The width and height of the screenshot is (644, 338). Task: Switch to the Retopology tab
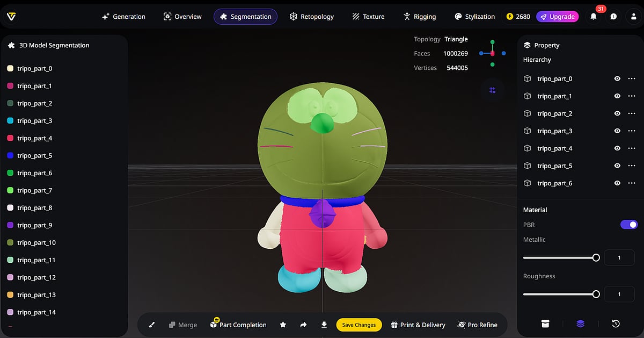pyautogui.click(x=311, y=17)
